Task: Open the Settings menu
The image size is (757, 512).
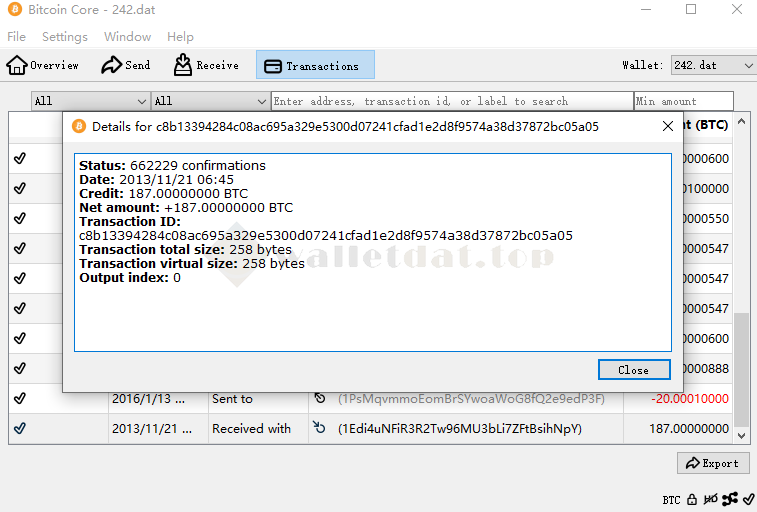Action: click(65, 37)
